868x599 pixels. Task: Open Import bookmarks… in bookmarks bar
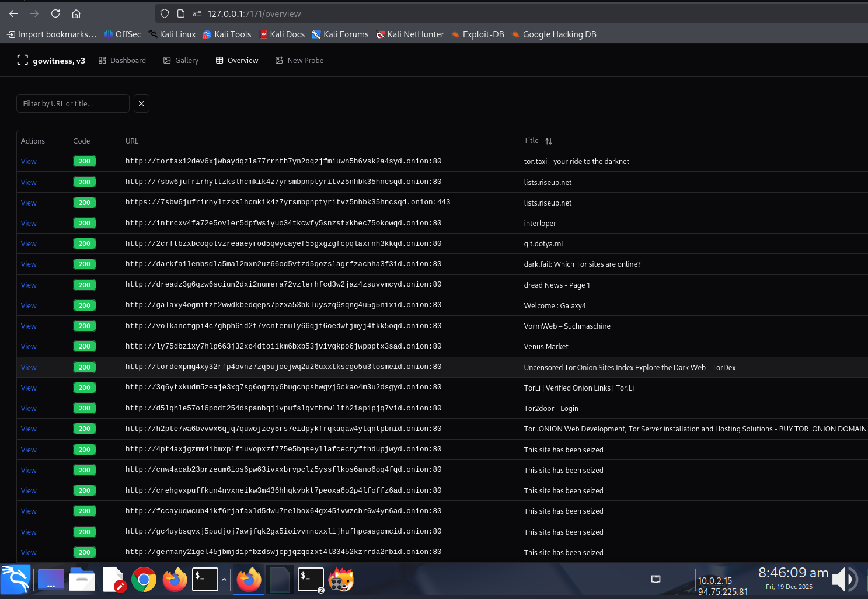[52, 34]
